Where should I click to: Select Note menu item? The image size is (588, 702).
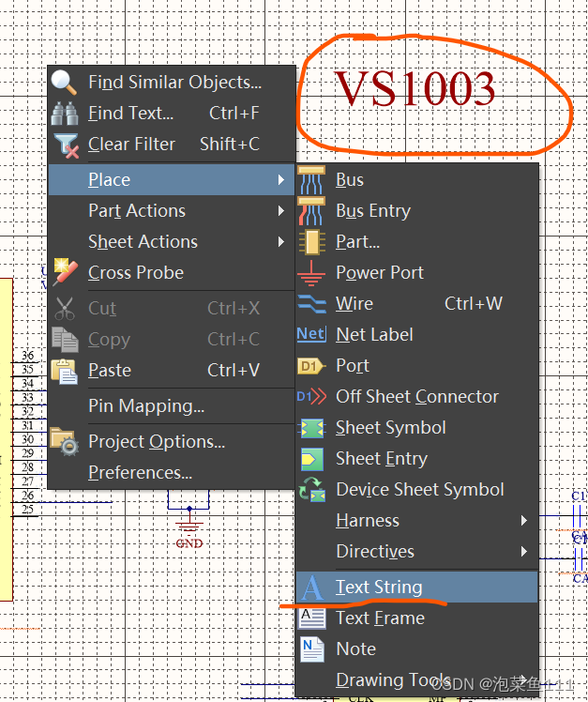click(x=416, y=649)
